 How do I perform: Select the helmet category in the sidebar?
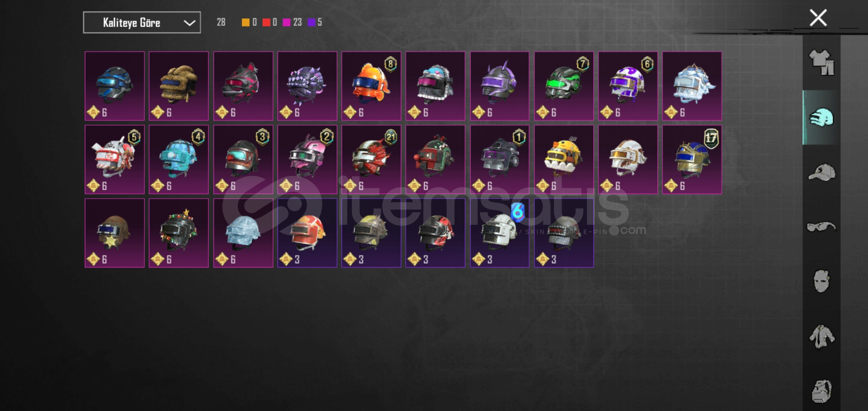coord(822,118)
